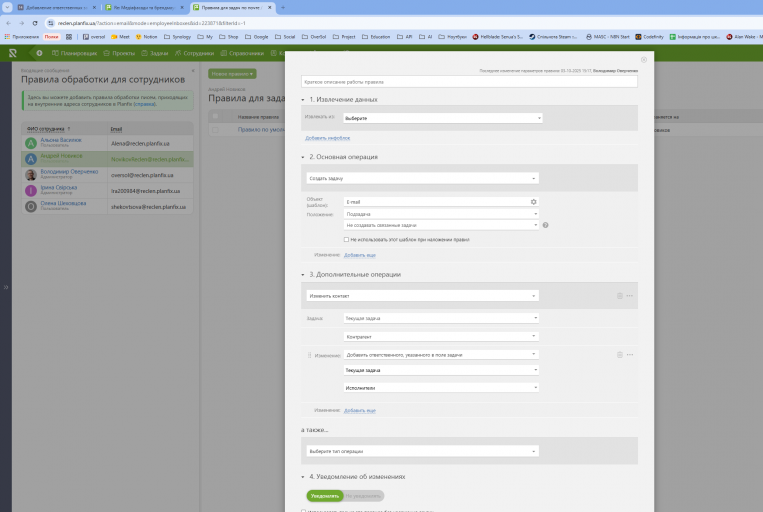
Task: Click the help question mark beside linked tasks dropdown
Action: click(x=545, y=225)
